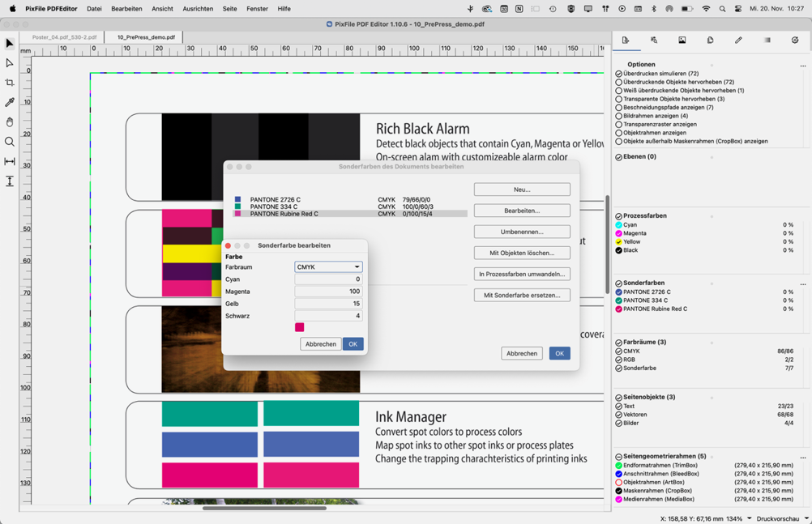Open the Ausrichten menu
Screen dimensions: 812x524
[198, 9]
